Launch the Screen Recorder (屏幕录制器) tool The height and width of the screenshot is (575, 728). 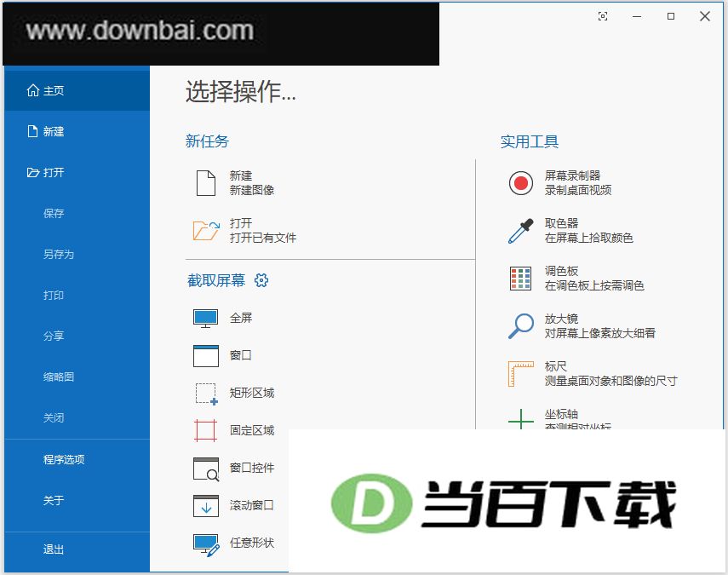(560, 182)
